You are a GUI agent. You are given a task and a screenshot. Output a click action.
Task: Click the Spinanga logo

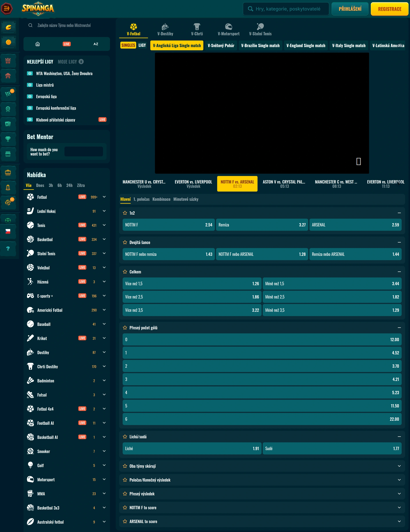[x=38, y=9]
